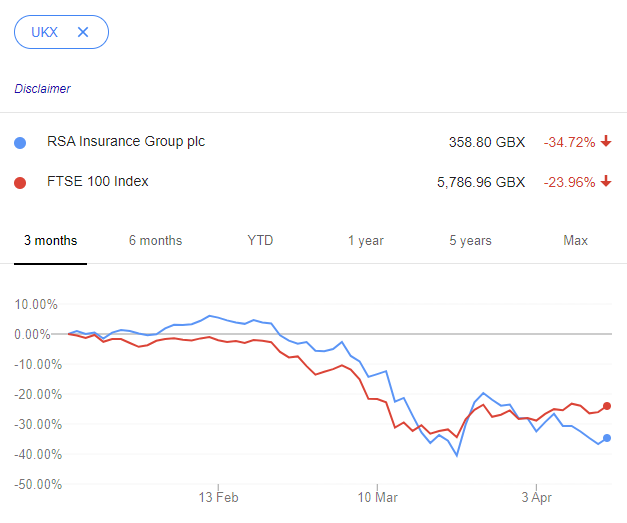Click the -30.00% axis label
This screenshot has height=523, width=627.
(38, 424)
